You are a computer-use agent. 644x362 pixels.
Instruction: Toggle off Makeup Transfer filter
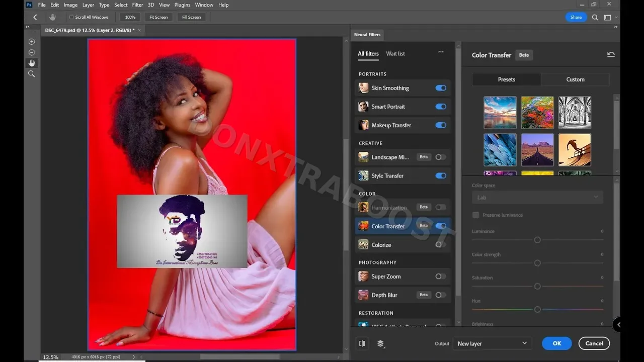click(x=441, y=125)
